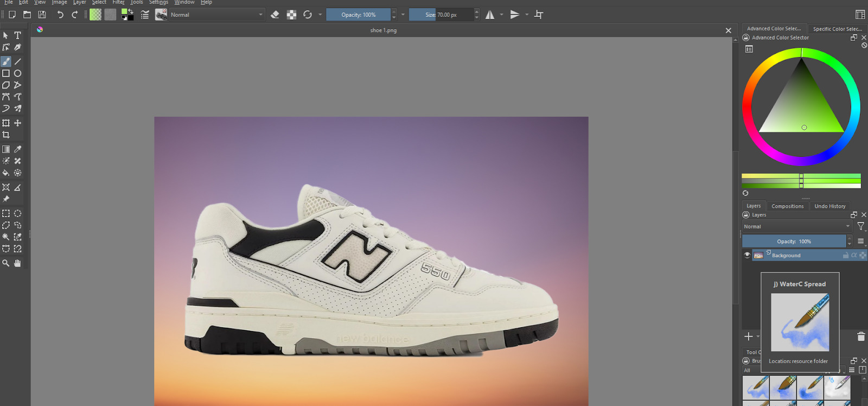Add a new layer with plus button
The height and width of the screenshot is (406, 868).
(749, 337)
